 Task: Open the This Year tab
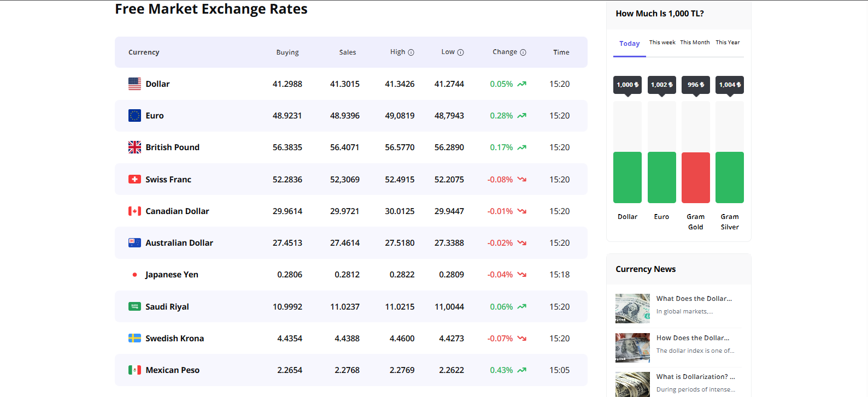pyautogui.click(x=728, y=43)
